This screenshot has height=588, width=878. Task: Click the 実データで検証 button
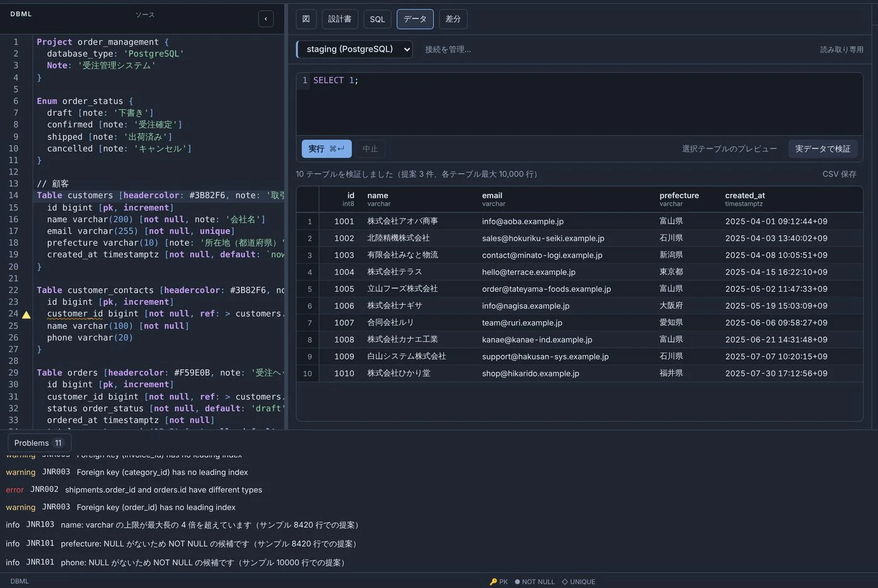click(x=823, y=149)
